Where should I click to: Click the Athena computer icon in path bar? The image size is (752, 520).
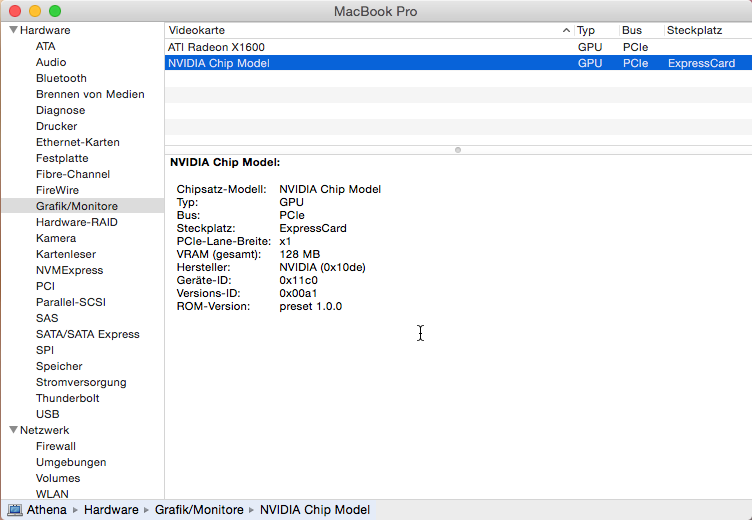15,509
